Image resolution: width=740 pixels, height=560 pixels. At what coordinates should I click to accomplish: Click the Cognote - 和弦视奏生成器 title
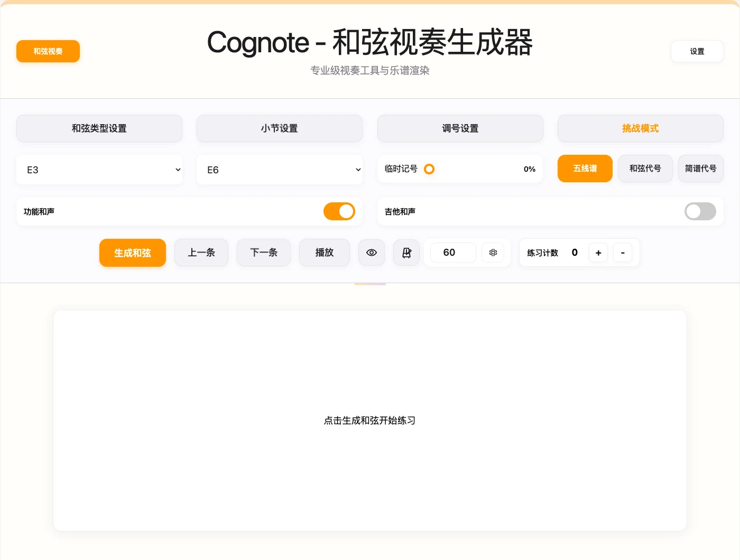[370, 42]
